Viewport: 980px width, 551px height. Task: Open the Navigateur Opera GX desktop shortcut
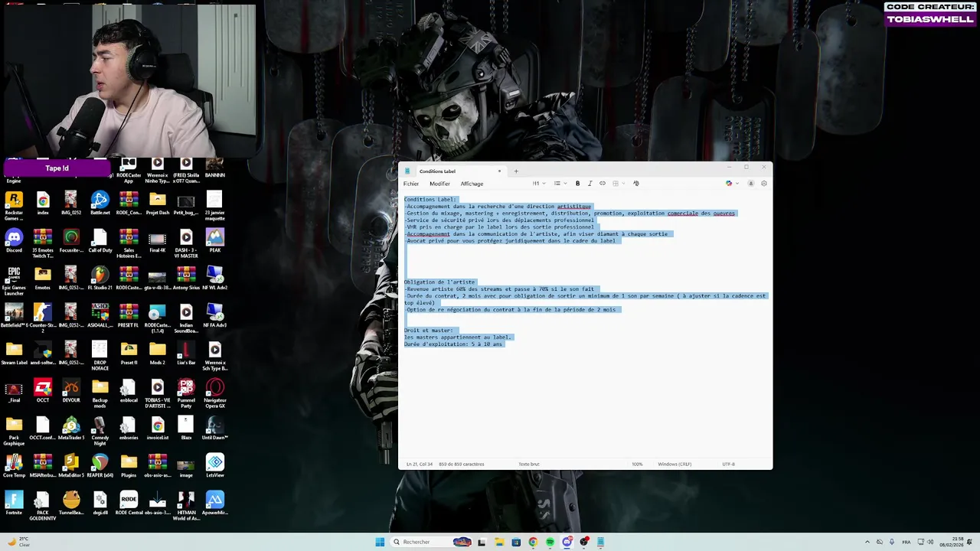point(215,393)
